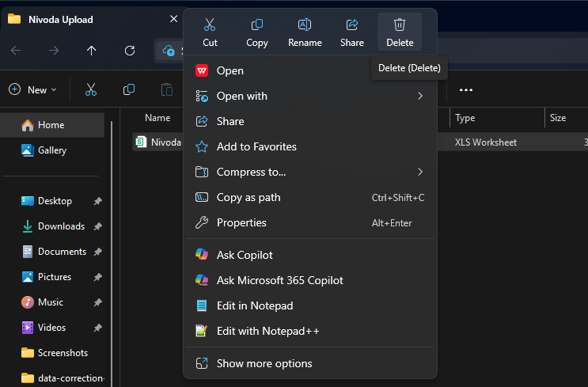Image resolution: width=588 pixels, height=387 pixels.
Task: Open Videos in the sidebar
Action: 52,328
